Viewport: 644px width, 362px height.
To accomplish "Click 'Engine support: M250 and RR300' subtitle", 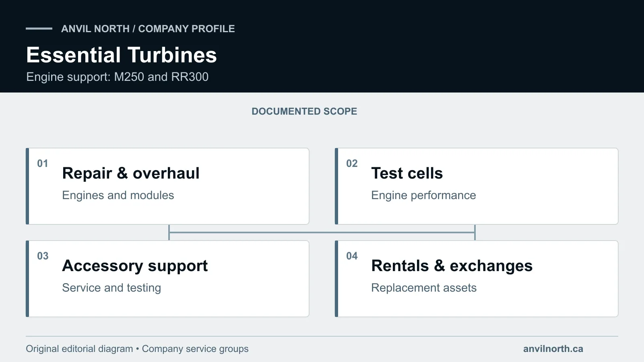I will (x=117, y=77).
